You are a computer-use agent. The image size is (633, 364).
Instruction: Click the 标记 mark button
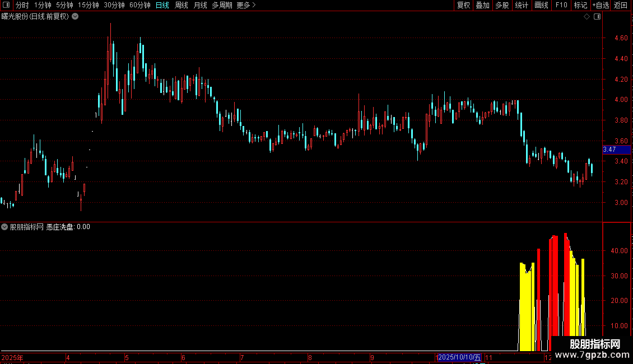point(580,5)
